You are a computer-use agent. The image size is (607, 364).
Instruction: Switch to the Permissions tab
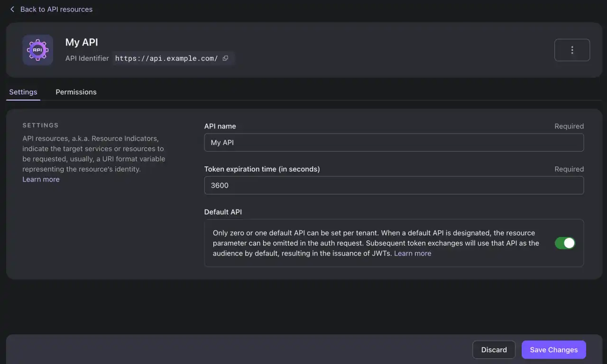pyautogui.click(x=76, y=92)
